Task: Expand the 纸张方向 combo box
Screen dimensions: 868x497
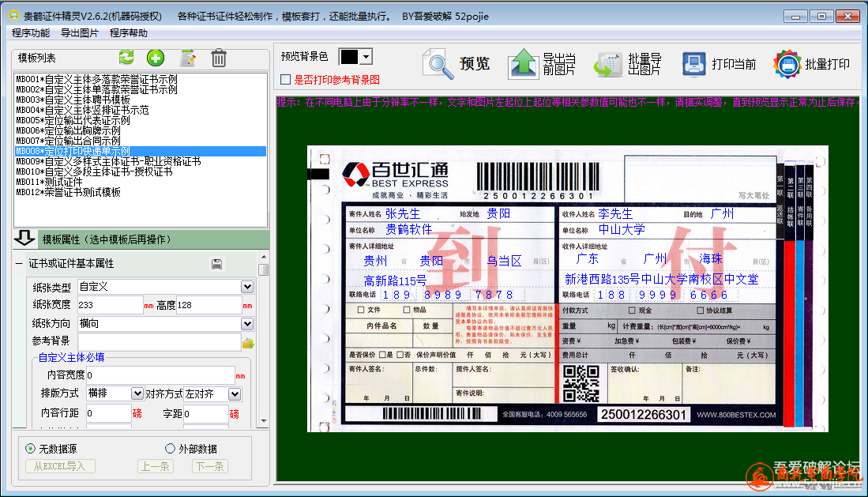Action: 247,324
